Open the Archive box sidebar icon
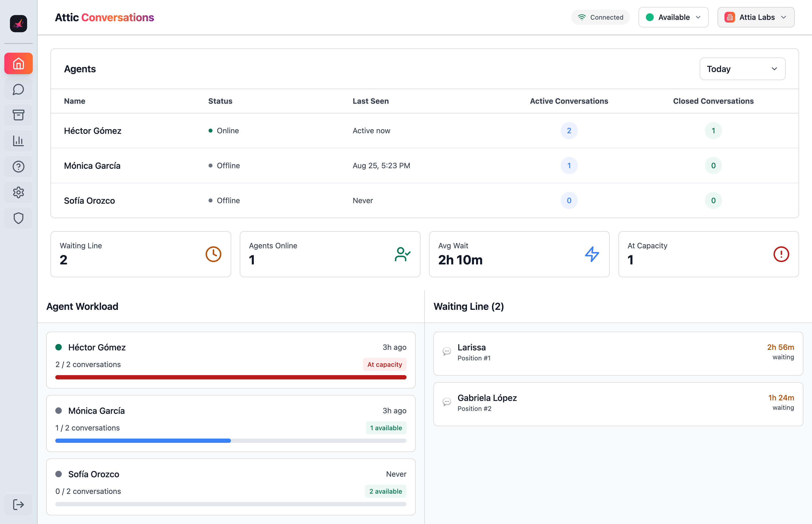Viewport: 812px width, 524px height. [18, 115]
